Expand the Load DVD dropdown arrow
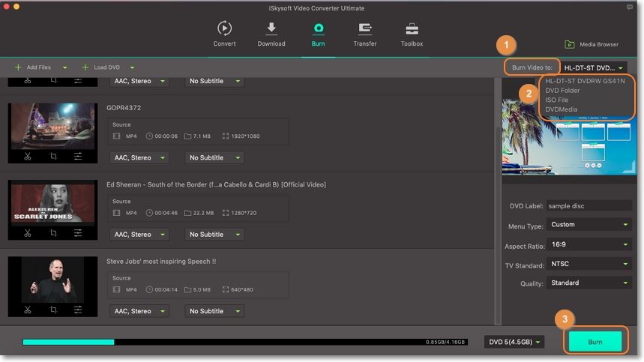 (x=132, y=67)
